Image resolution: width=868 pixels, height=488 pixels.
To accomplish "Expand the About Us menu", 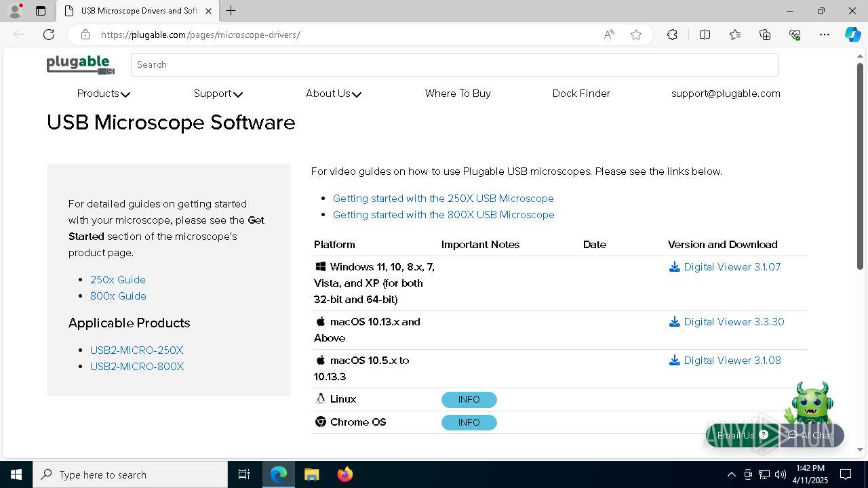I will [333, 94].
